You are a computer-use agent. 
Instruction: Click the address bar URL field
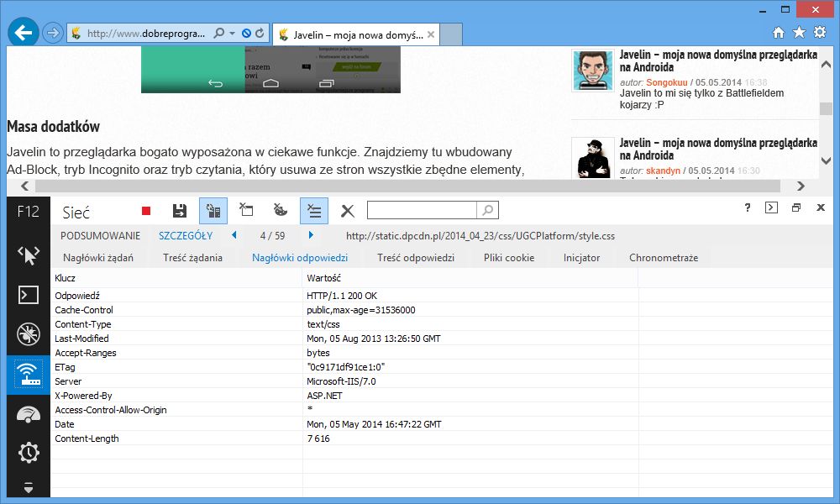pos(147,34)
